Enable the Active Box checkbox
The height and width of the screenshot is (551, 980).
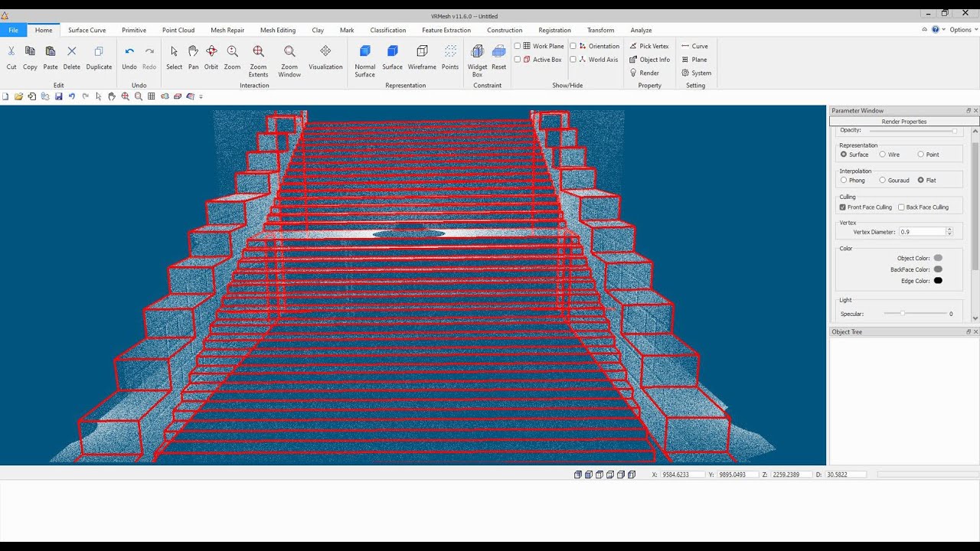518,60
